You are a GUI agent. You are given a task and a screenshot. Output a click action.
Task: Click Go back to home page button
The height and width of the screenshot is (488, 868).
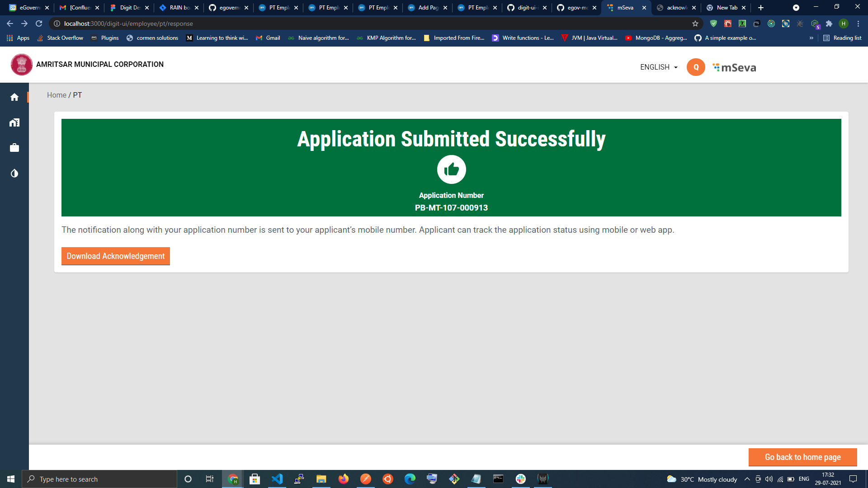(x=802, y=457)
